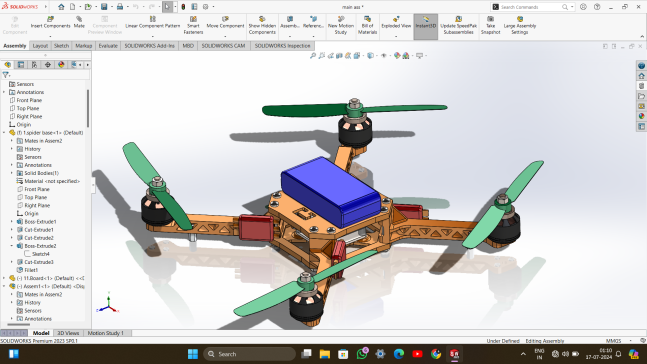Viewport: 647px width, 364px height.
Task: Click the Home icon in the quick access toolbar
Action: click(x=61, y=7)
